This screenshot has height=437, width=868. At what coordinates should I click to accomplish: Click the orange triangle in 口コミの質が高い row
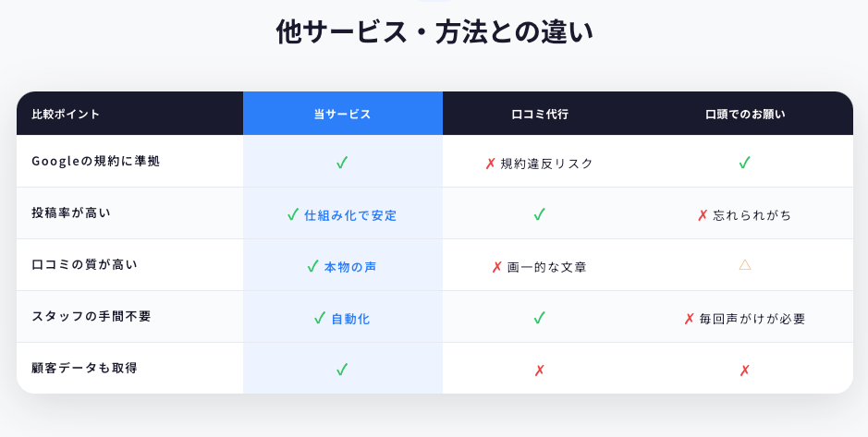tap(745, 265)
